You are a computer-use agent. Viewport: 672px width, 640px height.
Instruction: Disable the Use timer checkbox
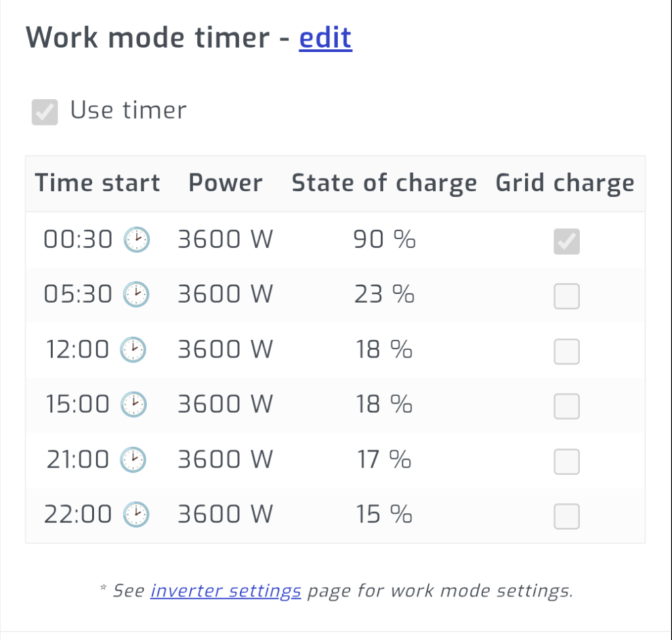44,111
